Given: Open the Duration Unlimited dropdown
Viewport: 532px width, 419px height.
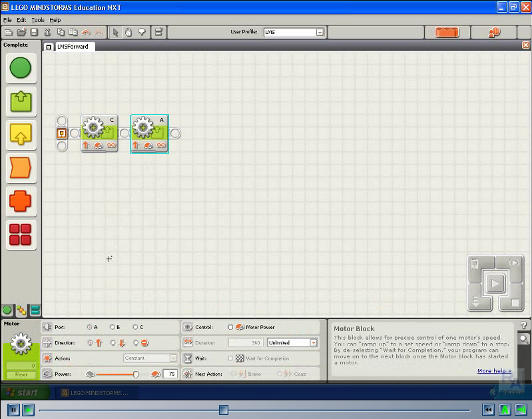Looking at the screenshot, I should click(314, 342).
